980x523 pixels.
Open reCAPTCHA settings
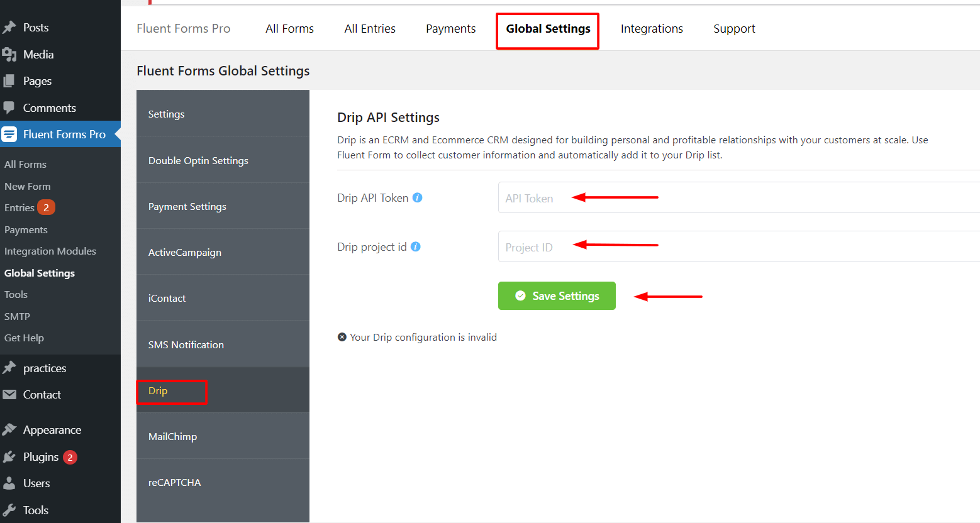pos(223,482)
